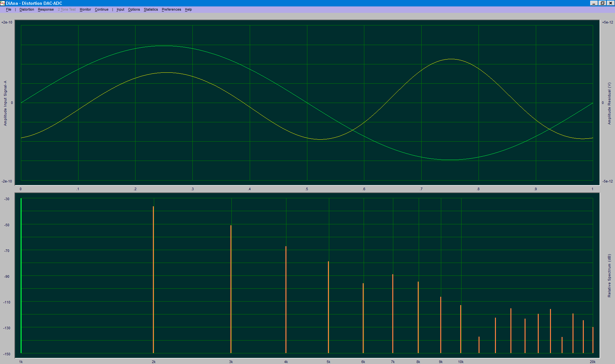
Task: Click the 10k harmonic spectrum bar
Action: pyautogui.click(x=461, y=329)
